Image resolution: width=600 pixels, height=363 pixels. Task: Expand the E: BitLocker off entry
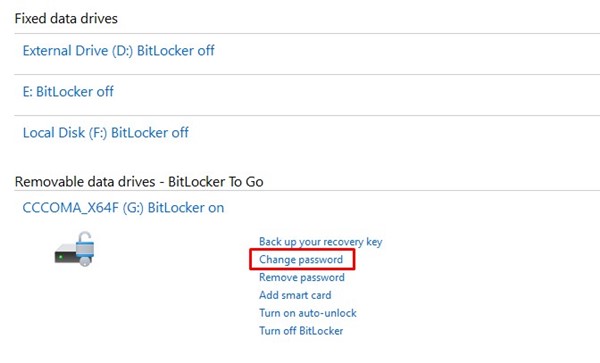point(68,91)
